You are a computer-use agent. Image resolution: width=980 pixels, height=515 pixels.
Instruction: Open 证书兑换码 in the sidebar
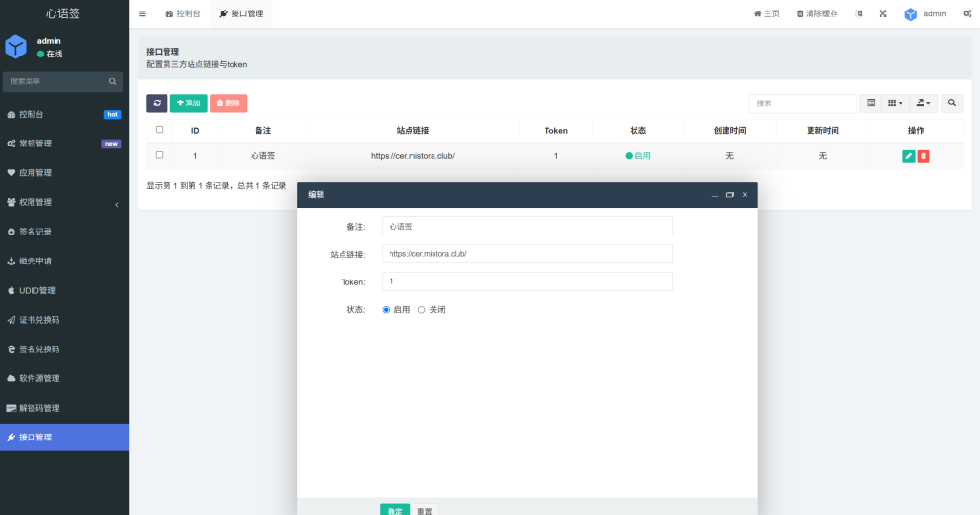64,320
